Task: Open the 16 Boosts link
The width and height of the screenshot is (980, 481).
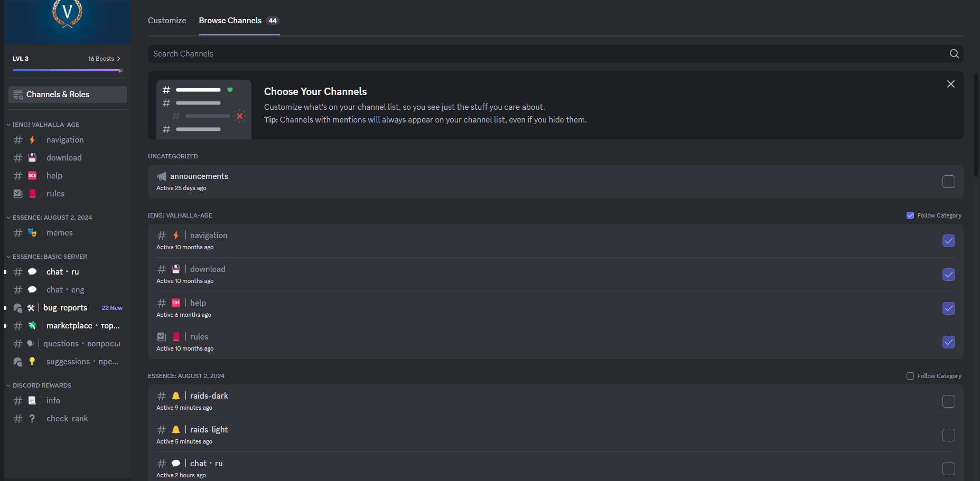Action: [x=104, y=59]
